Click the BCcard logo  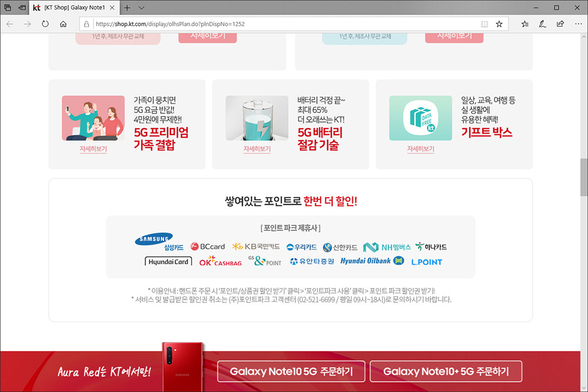[208, 247]
